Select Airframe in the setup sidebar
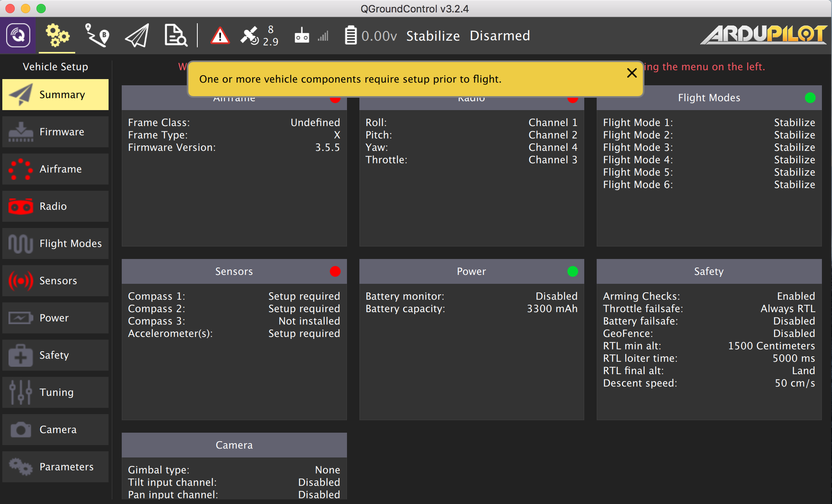The image size is (832, 504). (55, 169)
